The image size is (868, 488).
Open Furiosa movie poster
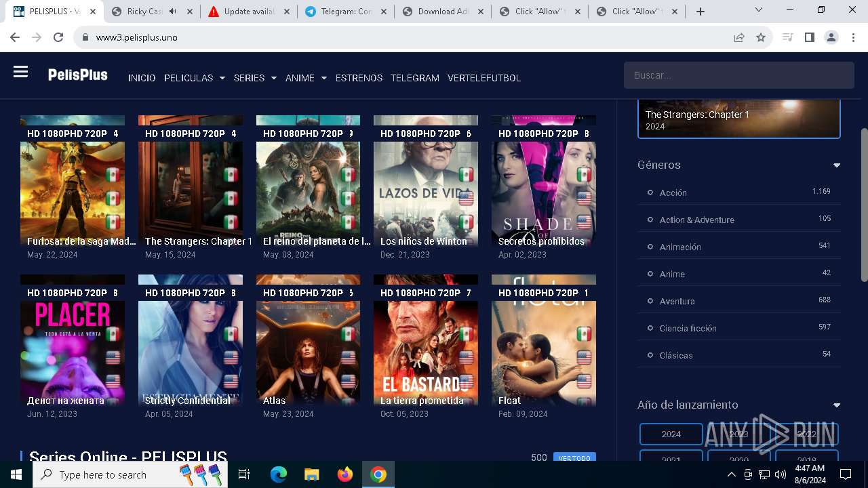(x=73, y=182)
